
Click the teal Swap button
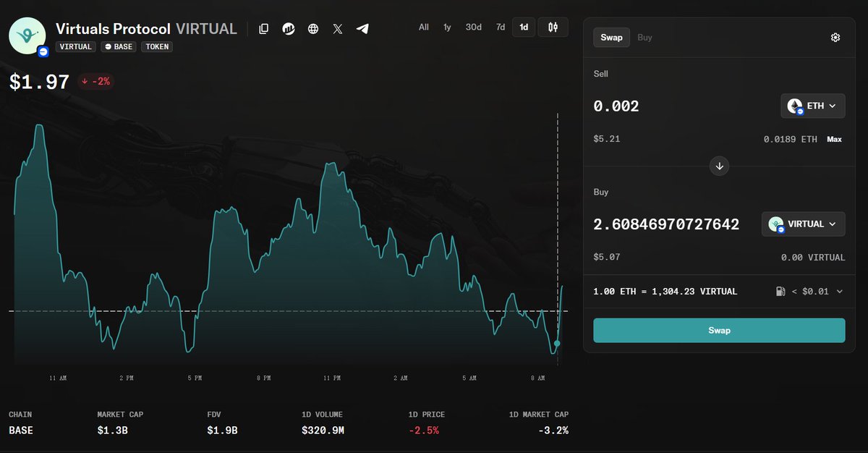(x=719, y=330)
